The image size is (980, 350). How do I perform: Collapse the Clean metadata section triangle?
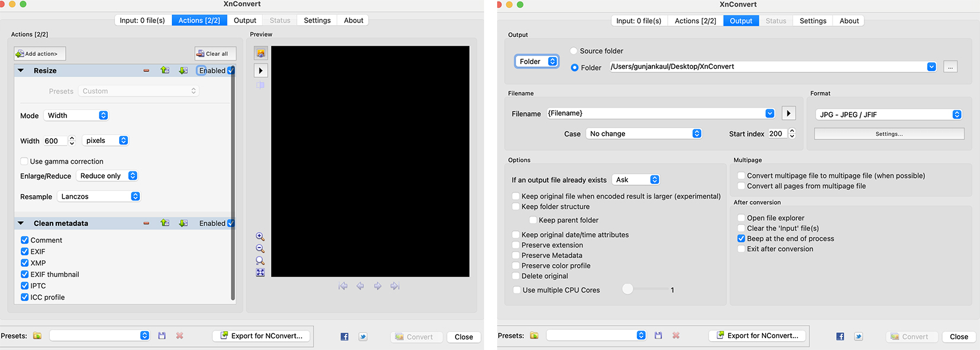[21, 224]
